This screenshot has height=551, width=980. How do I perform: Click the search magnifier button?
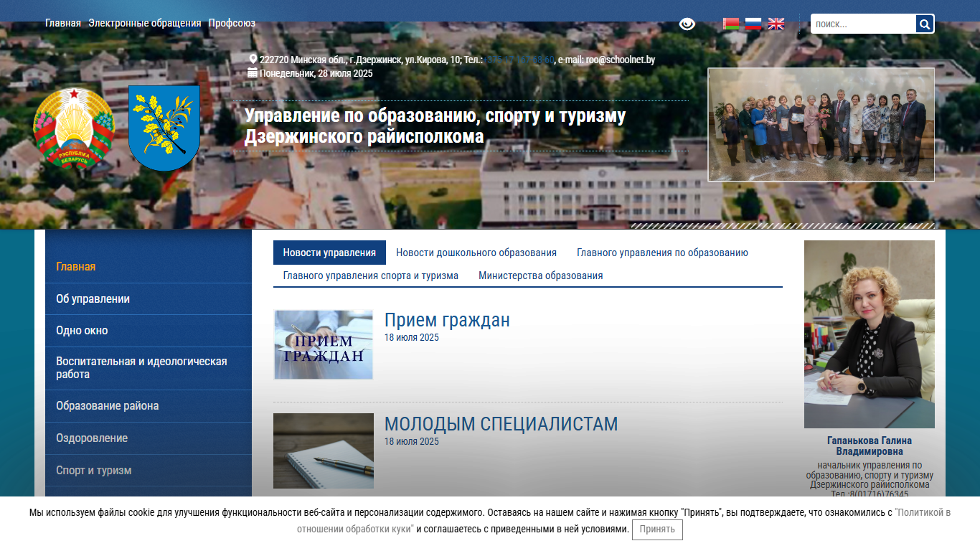[925, 24]
